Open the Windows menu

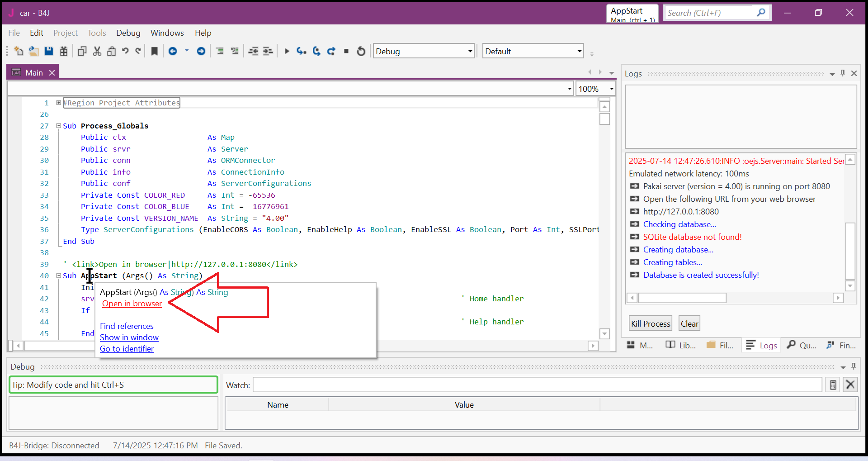coord(167,33)
